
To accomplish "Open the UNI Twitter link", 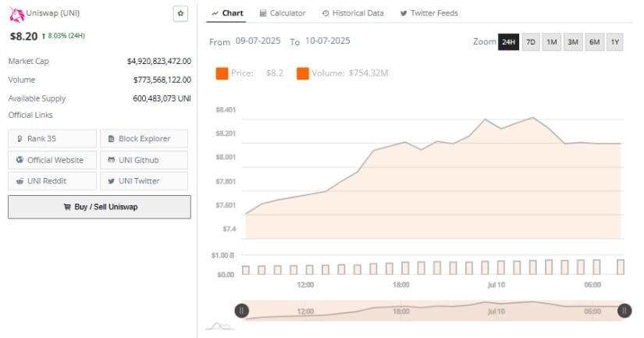I will click(144, 180).
